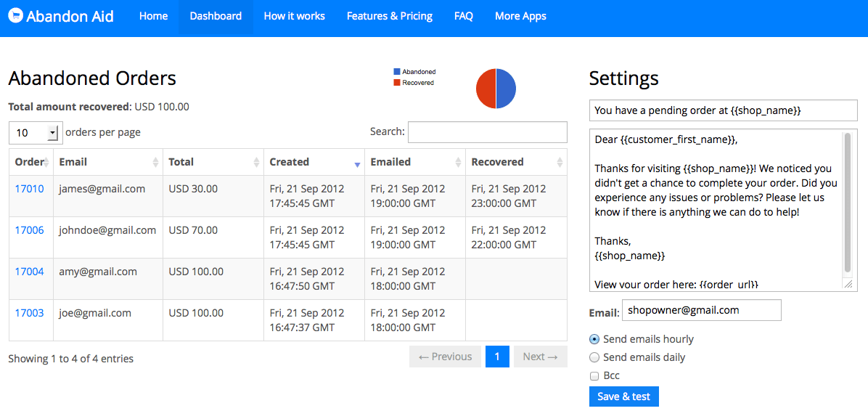Click the message textarea scrollbar
This screenshot has height=419, width=868.
848,203
